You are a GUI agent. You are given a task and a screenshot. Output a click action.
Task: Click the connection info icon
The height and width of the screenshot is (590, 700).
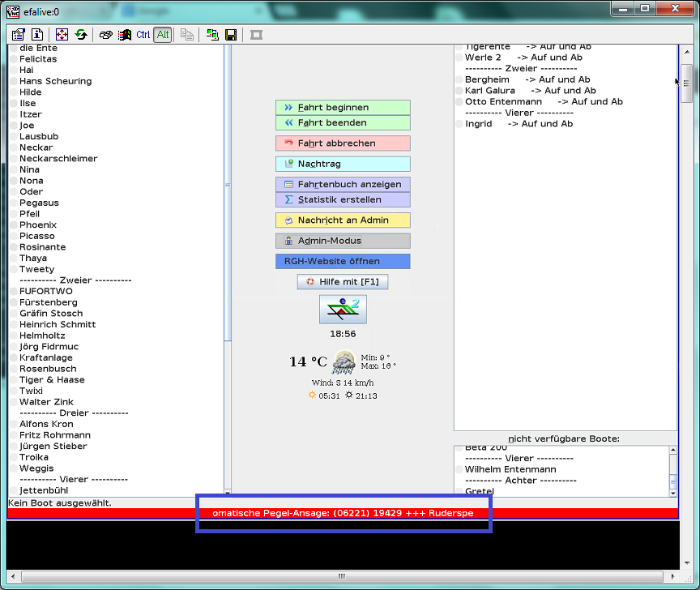pos(37,35)
